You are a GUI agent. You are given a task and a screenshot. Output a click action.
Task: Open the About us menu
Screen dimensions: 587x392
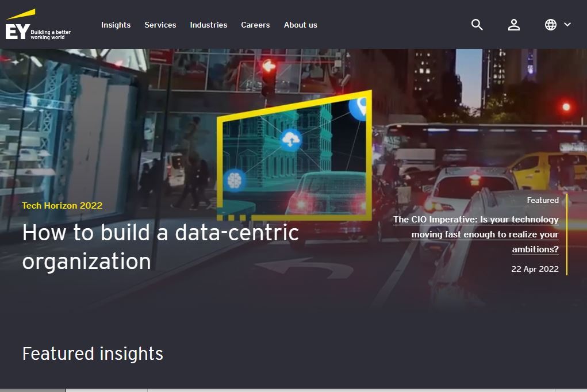(300, 25)
